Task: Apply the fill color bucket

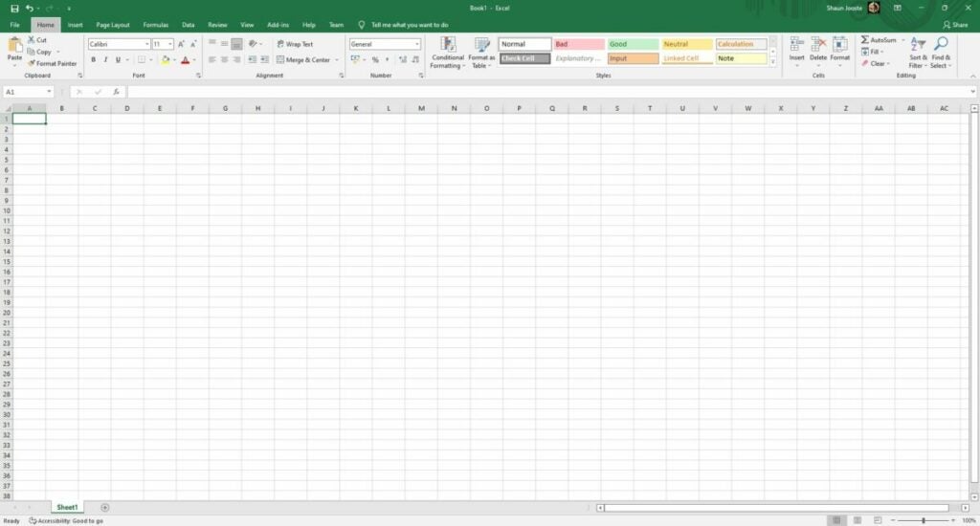Action: (x=166, y=60)
